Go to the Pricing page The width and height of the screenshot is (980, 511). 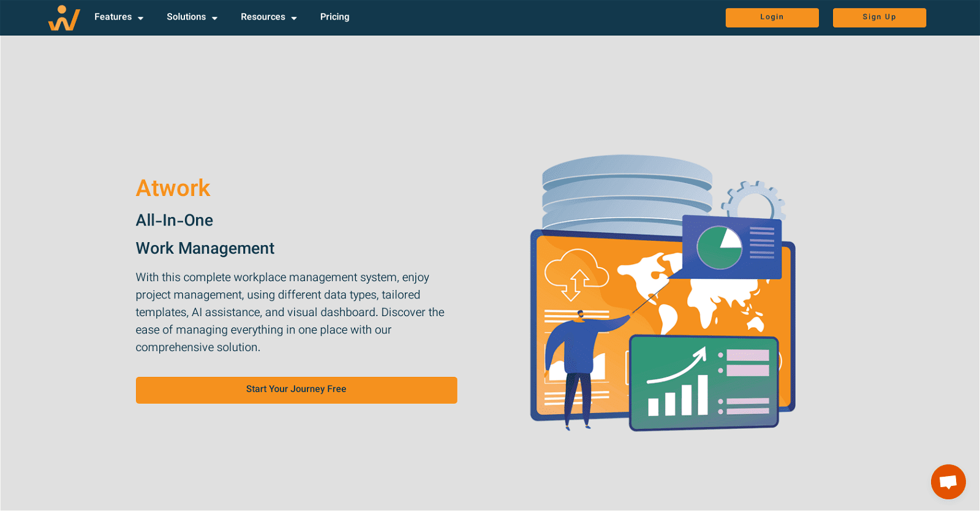click(x=334, y=17)
